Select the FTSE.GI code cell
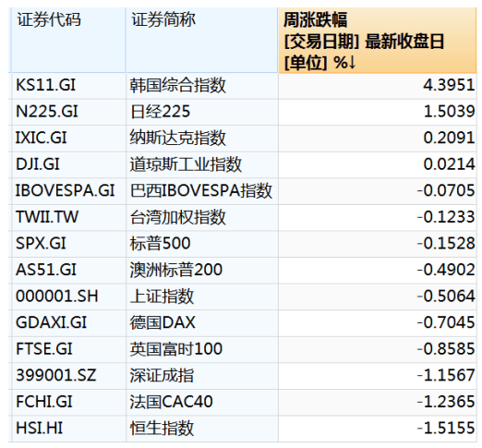The width and height of the screenshot is (482, 448). pos(68,349)
